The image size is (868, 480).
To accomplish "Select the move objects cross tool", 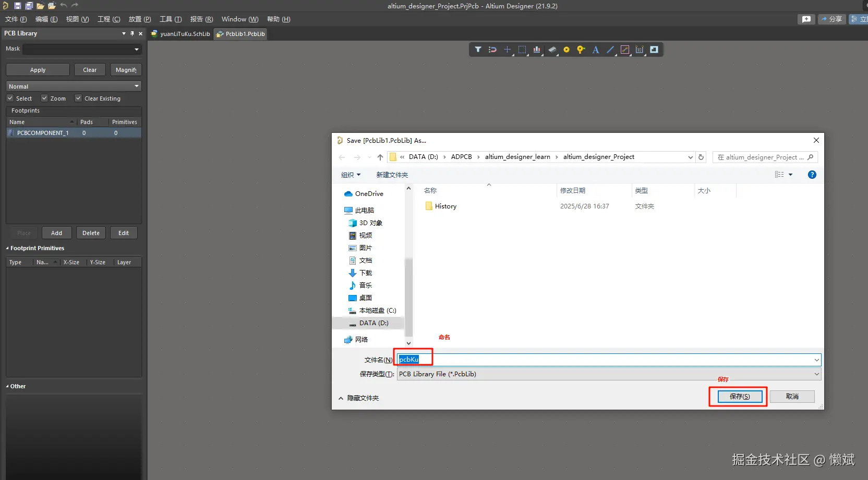I will pos(507,50).
